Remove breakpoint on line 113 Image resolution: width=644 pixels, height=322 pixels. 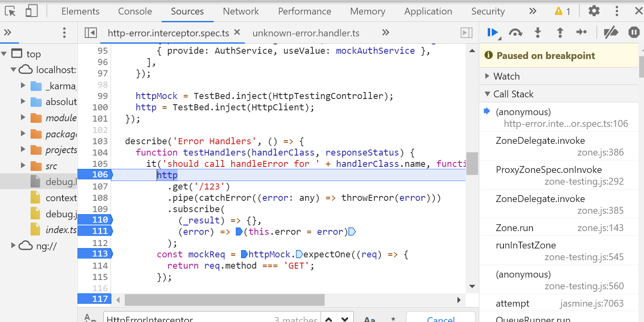click(95, 254)
